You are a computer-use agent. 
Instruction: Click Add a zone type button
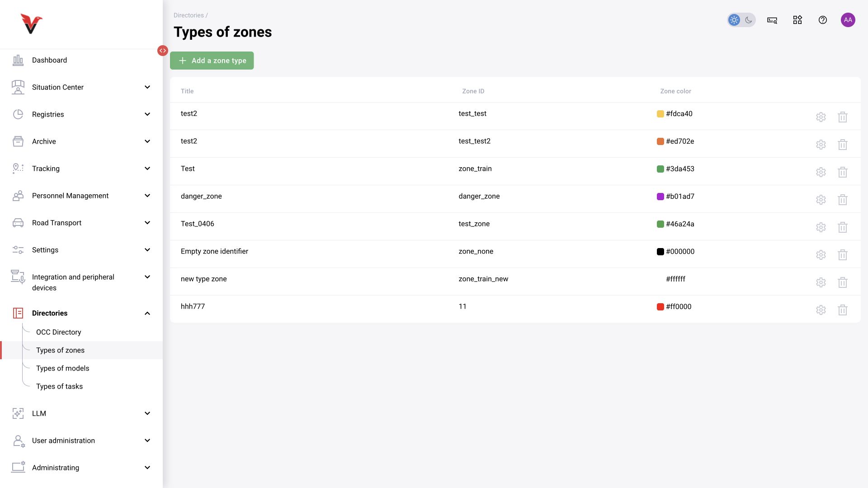click(212, 61)
